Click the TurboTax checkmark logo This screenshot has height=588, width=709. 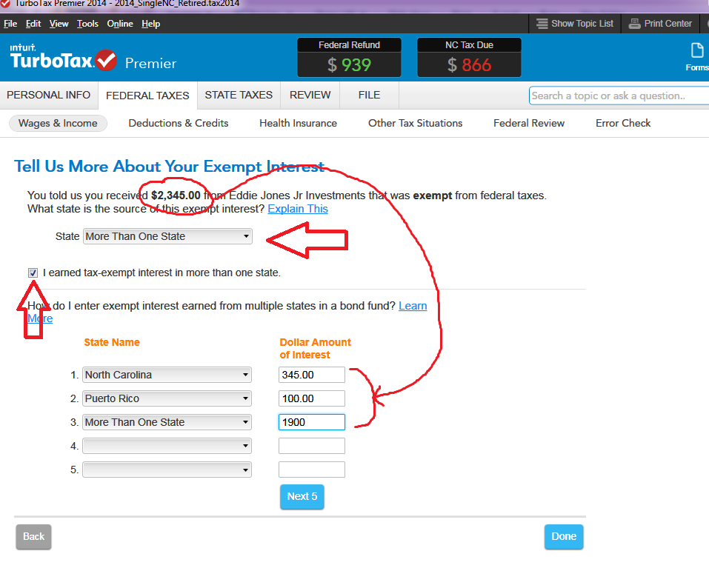point(106,59)
